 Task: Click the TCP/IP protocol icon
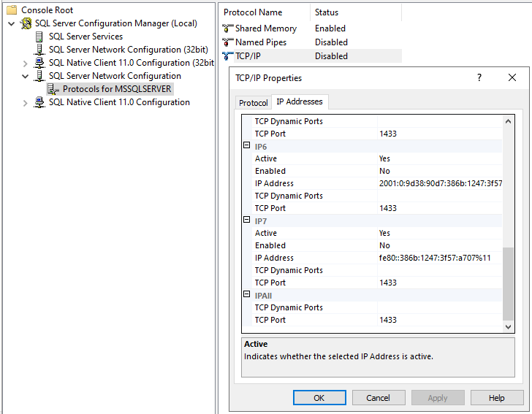click(x=227, y=56)
